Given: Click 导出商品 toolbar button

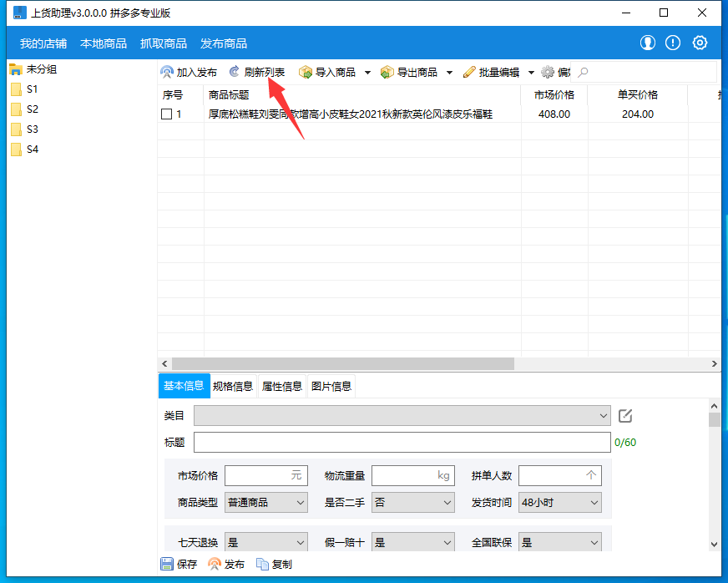Looking at the screenshot, I should (x=409, y=72).
